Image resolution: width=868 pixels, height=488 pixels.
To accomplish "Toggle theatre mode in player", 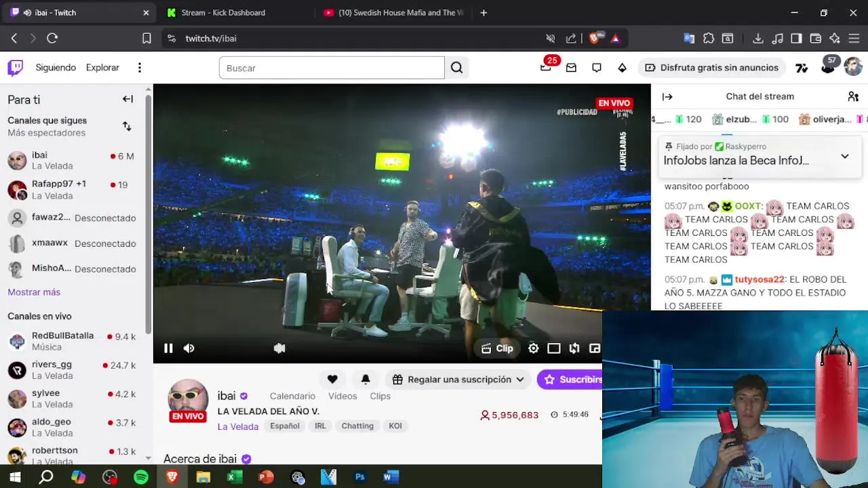I will [x=554, y=348].
